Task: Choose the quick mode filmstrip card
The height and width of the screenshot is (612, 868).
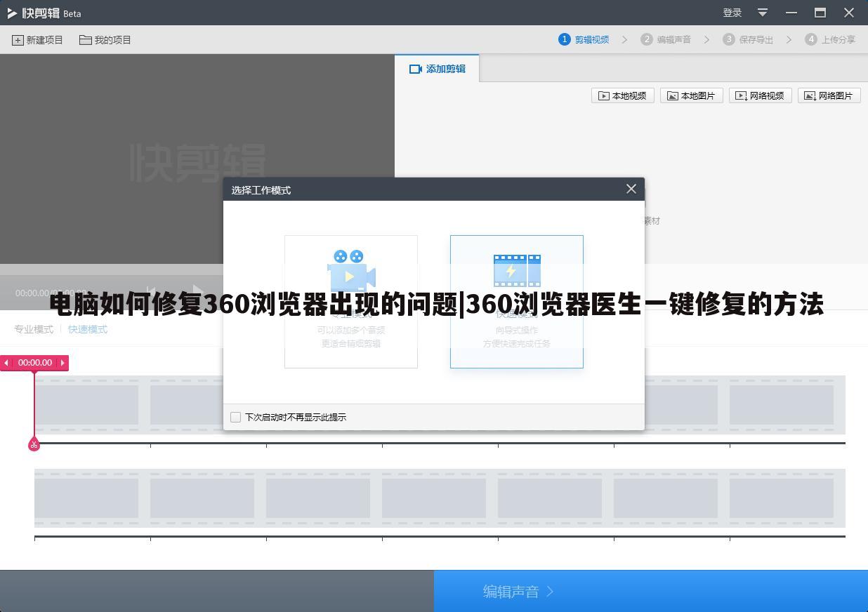Action: (517, 301)
